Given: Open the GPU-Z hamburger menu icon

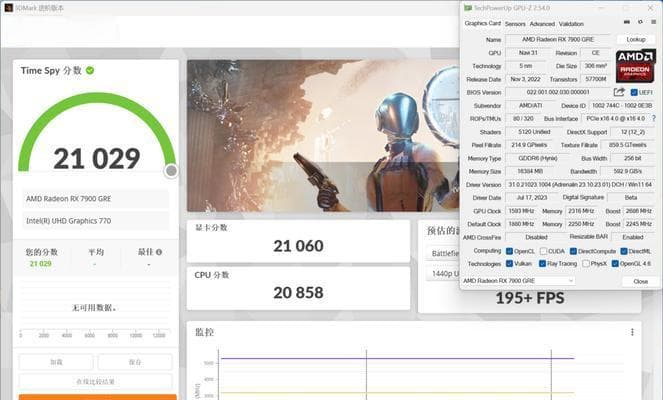Looking at the screenshot, I should [x=653, y=22].
